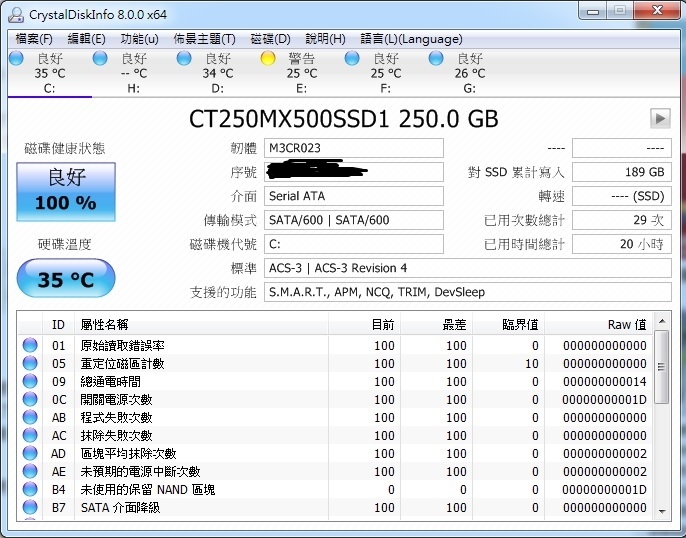
Task: Select the 未預期的電源中斷次數 row
Action: point(335,471)
